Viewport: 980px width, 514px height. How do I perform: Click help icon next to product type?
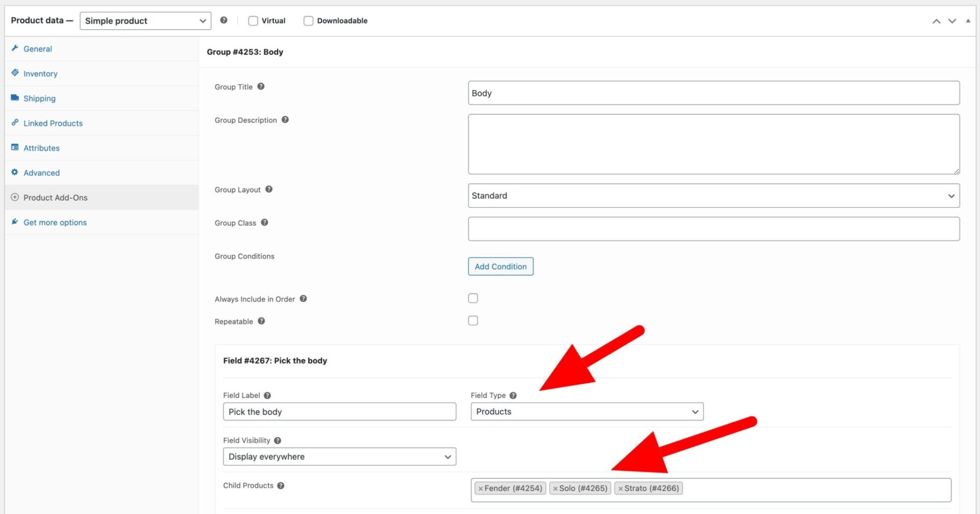pos(224,20)
